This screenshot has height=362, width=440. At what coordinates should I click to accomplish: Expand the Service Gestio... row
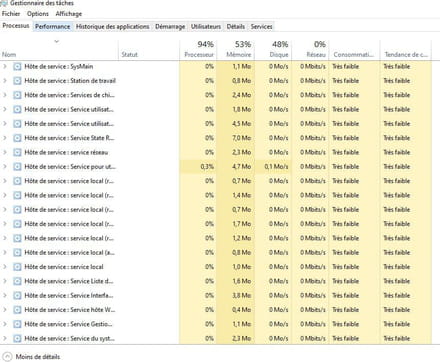point(5,324)
